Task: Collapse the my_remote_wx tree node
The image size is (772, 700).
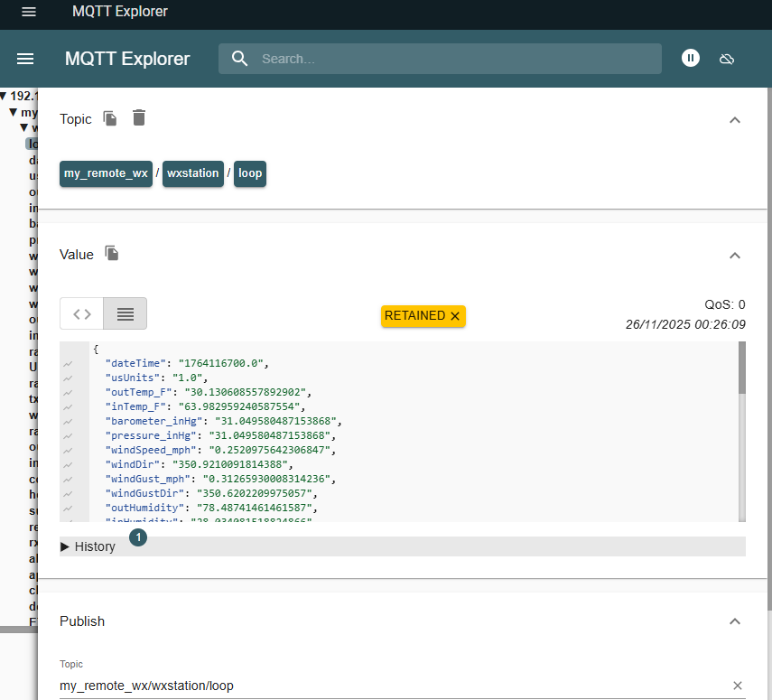Action: pyautogui.click(x=14, y=113)
